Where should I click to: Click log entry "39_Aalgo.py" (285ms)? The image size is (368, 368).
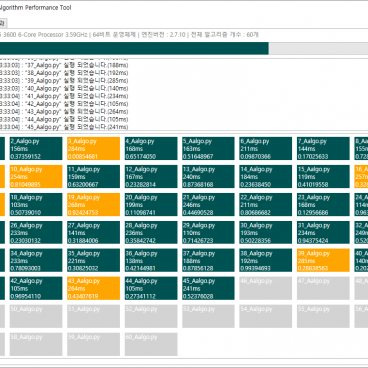[64, 80]
